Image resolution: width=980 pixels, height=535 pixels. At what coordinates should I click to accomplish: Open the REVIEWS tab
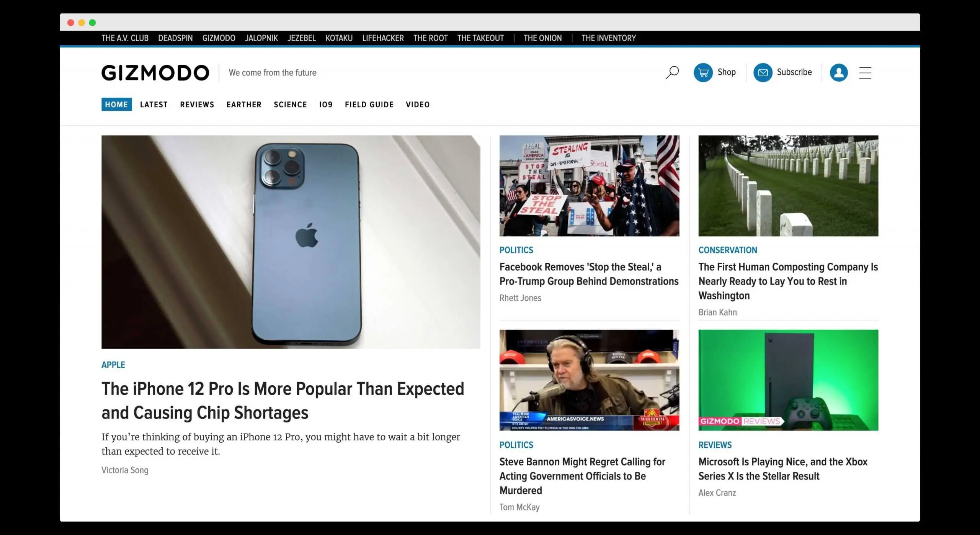click(x=197, y=104)
